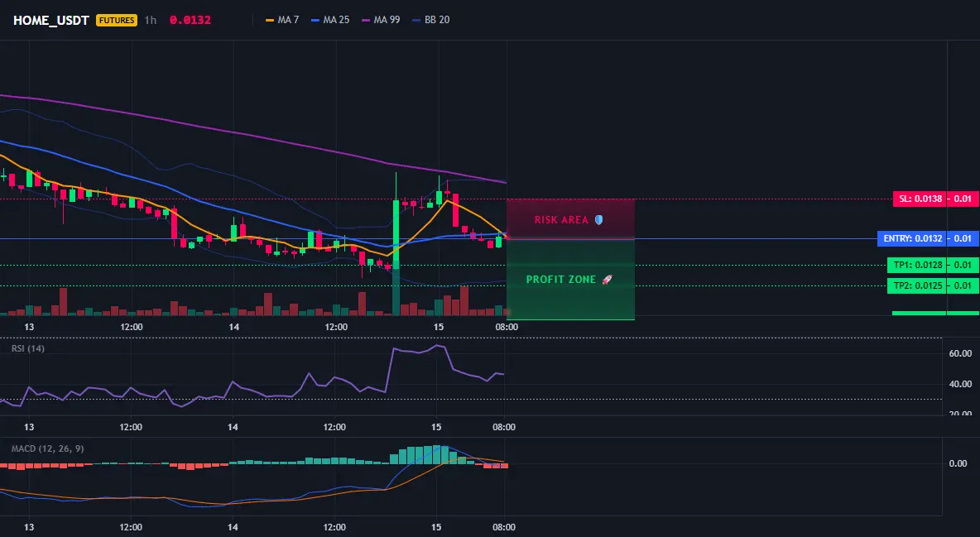
Task: Toggle the MA 25 legend item
Action: 330,20
